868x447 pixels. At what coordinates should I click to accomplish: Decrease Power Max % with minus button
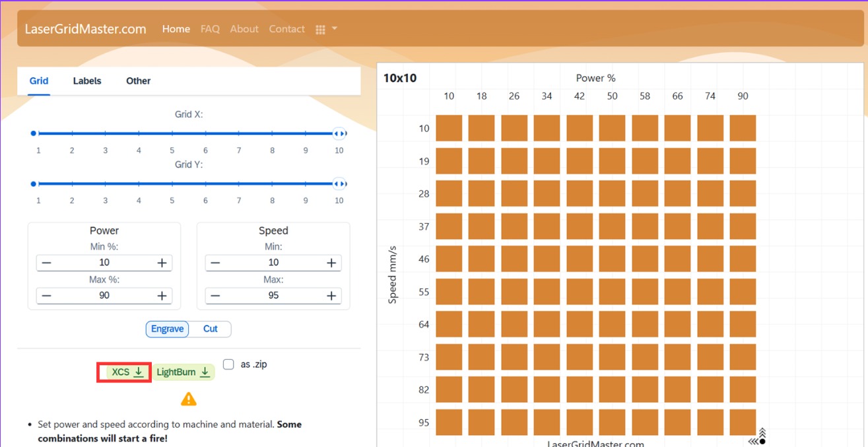click(x=46, y=296)
